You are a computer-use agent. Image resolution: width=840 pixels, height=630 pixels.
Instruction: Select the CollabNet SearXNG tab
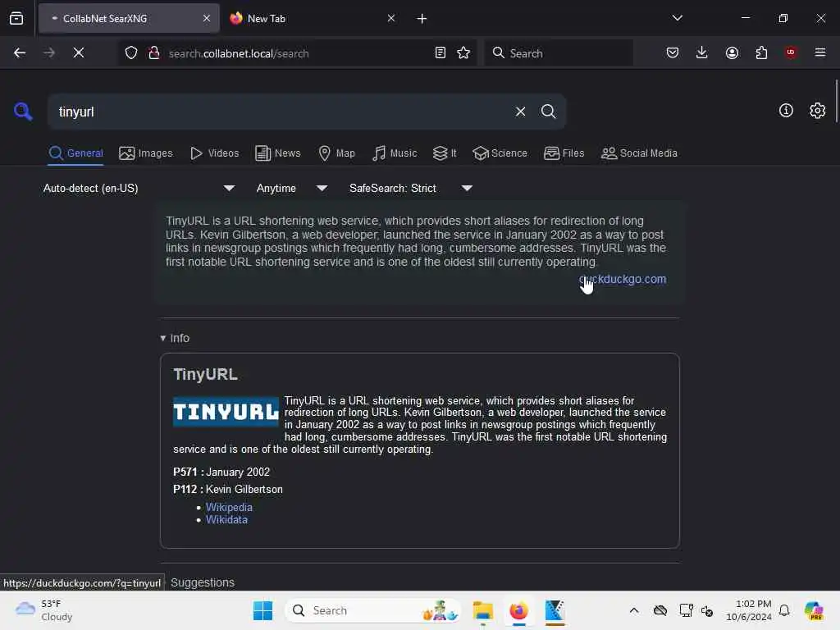[x=129, y=18]
